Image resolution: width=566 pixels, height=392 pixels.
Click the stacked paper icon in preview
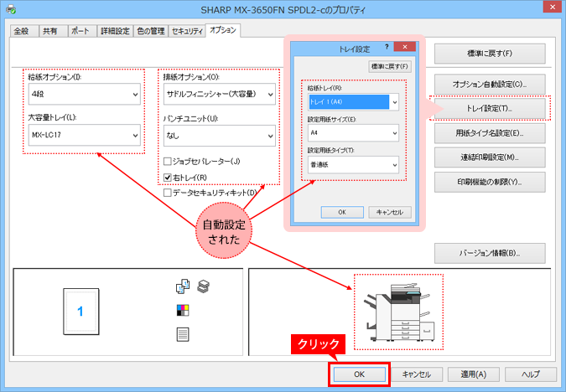204,286
